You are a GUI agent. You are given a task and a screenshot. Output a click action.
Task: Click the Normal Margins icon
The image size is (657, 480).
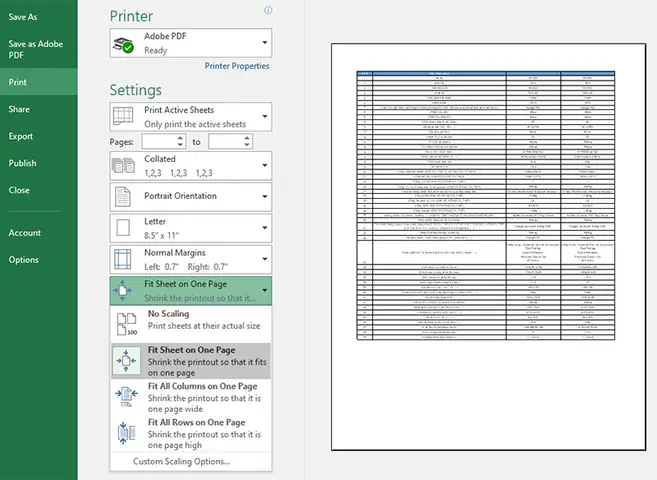click(x=123, y=259)
